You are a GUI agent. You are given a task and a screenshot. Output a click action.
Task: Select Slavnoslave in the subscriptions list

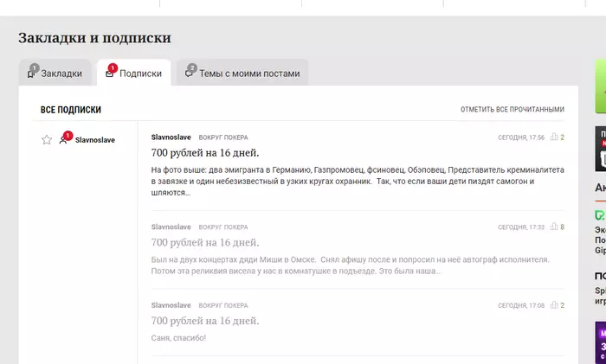click(x=94, y=140)
